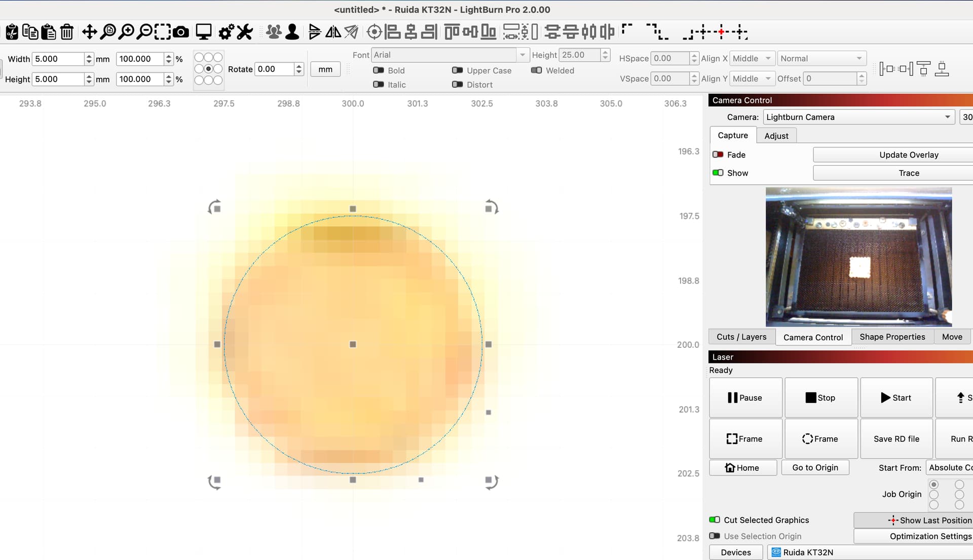This screenshot has width=973, height=560.
Task: Click the Go to Origin button
Action: point(815,467)
